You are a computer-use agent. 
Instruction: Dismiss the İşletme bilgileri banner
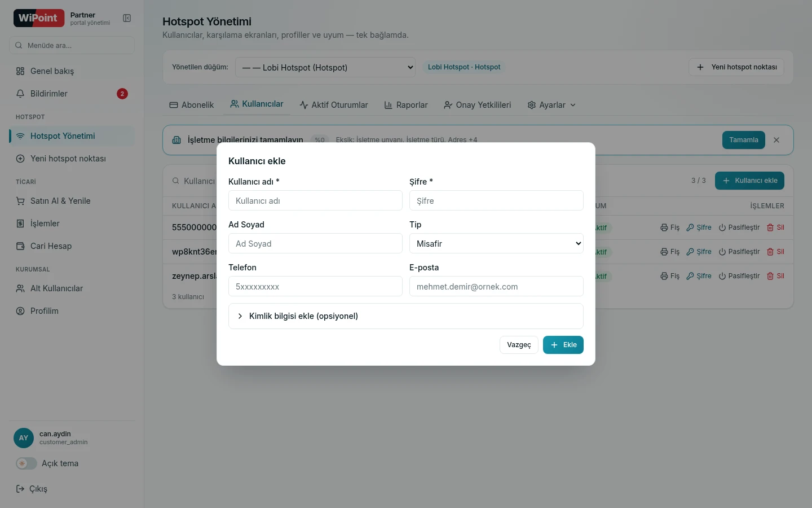coord(776,140)
